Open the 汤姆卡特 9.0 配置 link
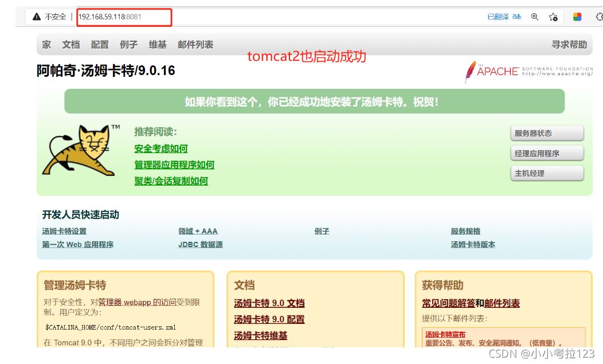Viewport: 603px width, 364px height. [x=269, y=319]
